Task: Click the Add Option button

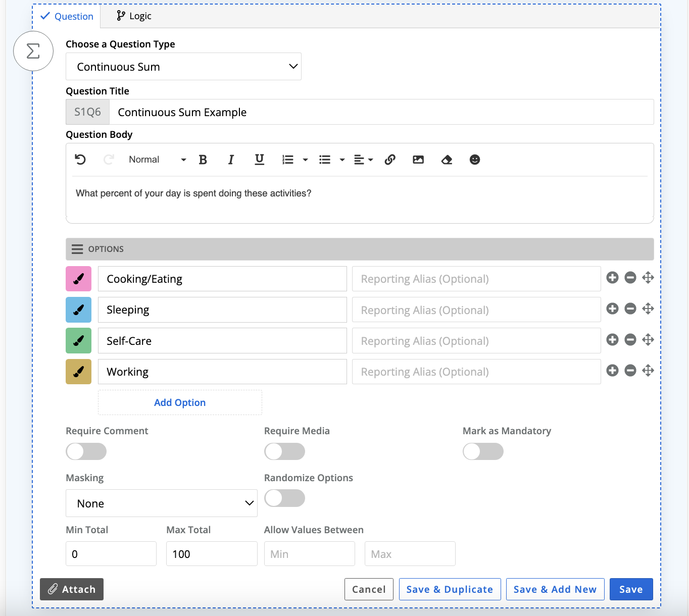Action: point(180,402)
